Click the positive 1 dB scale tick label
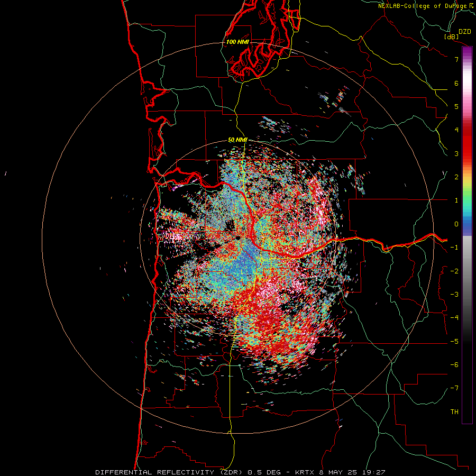 456,200
